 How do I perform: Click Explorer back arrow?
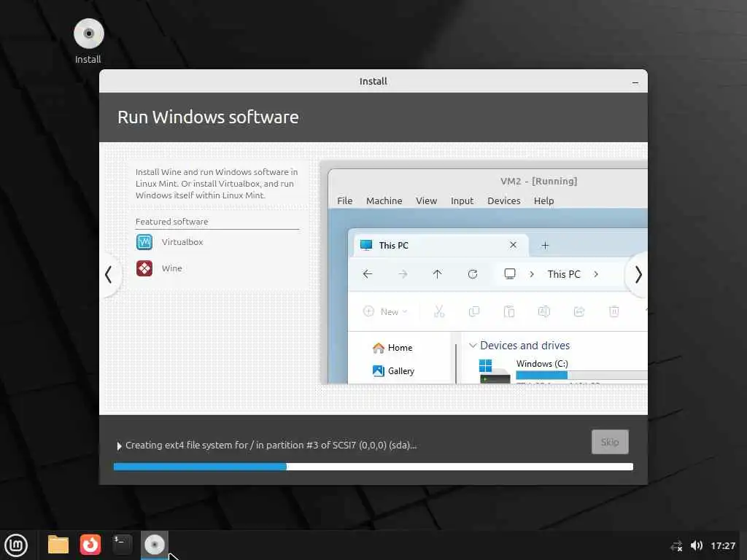click(368, 274)
